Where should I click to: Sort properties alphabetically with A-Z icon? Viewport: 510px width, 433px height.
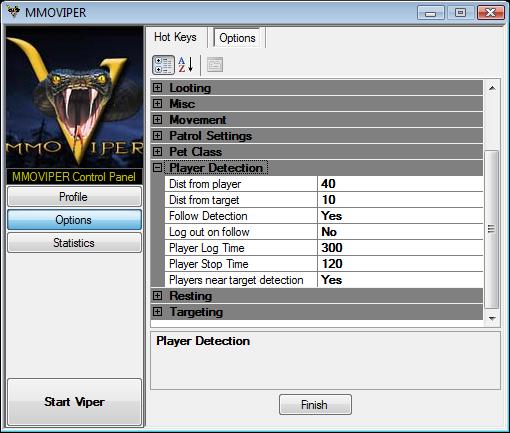pos(186,65)
